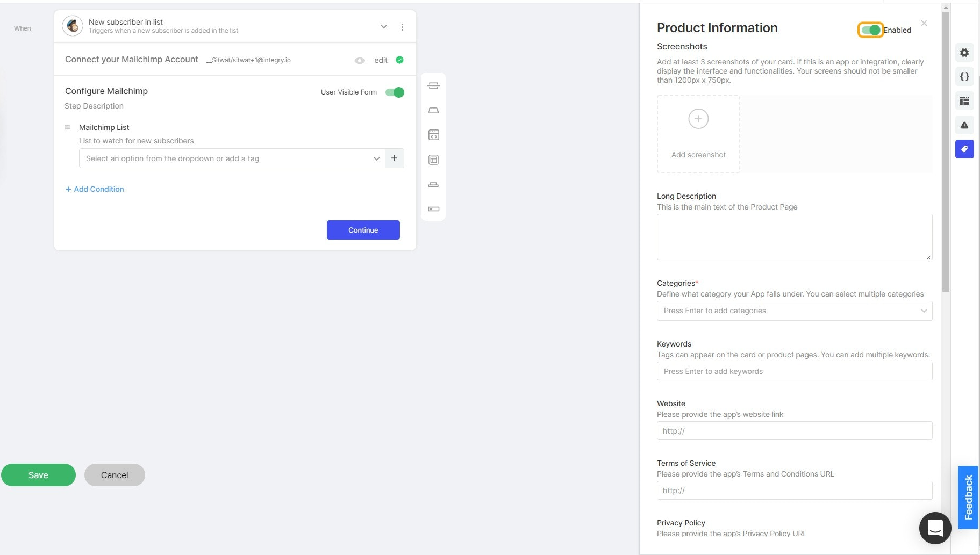Click the blue tag icon in the right sidebar
The image size is (980, 555).
964,149
